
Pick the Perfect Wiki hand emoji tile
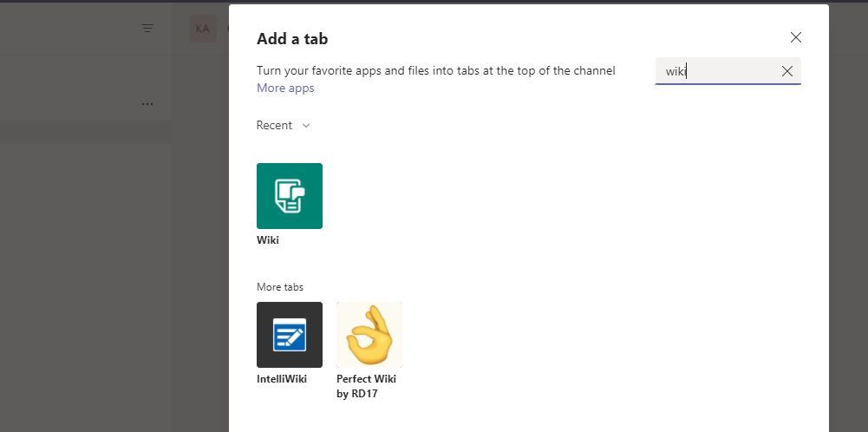(369, 335)
